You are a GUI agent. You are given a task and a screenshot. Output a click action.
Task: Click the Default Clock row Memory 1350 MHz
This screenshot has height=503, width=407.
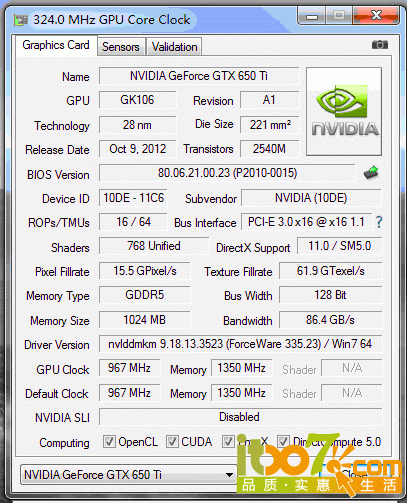(x=241, y=393)
